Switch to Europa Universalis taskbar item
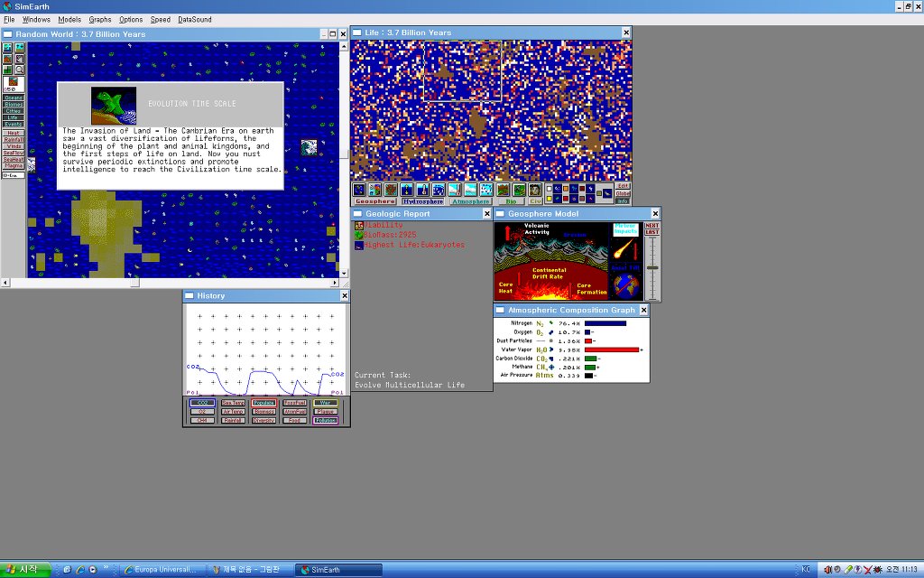The width and height of the screenshot is (924, 578). 162,570
